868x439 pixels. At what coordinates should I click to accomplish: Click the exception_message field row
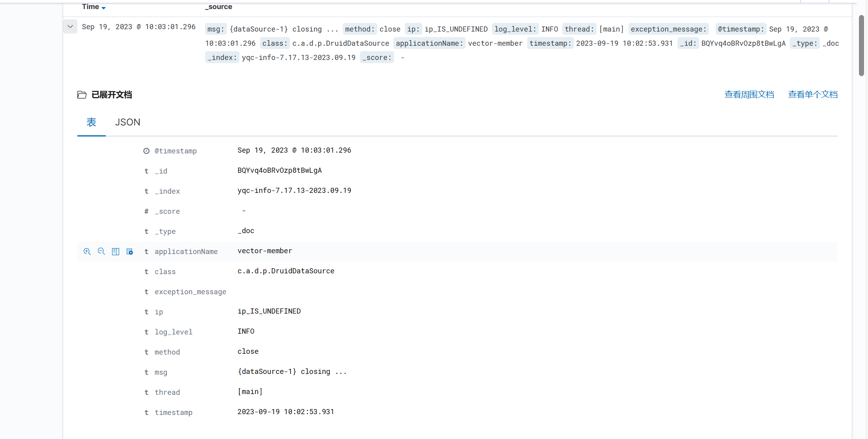coord(190,292)
